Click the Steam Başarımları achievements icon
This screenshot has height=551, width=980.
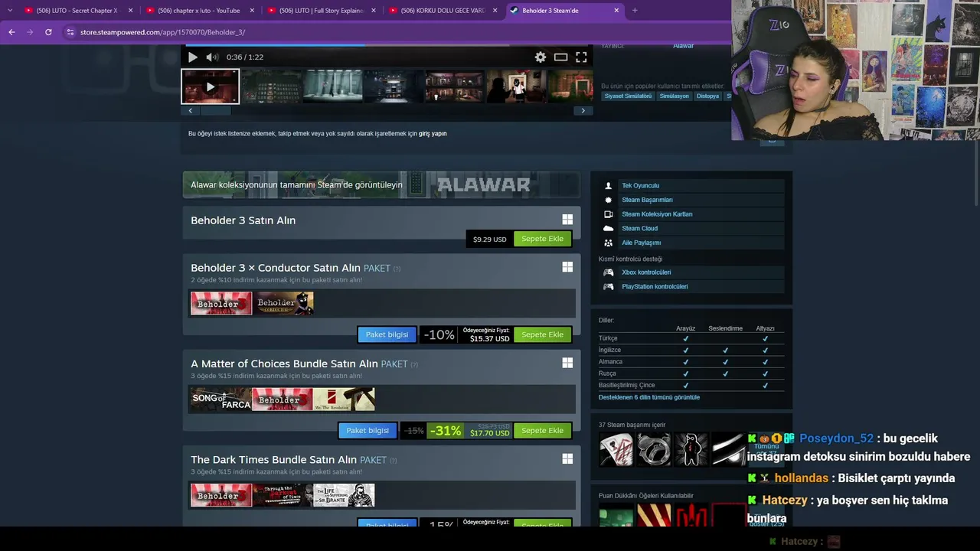(x=609, y=200)
